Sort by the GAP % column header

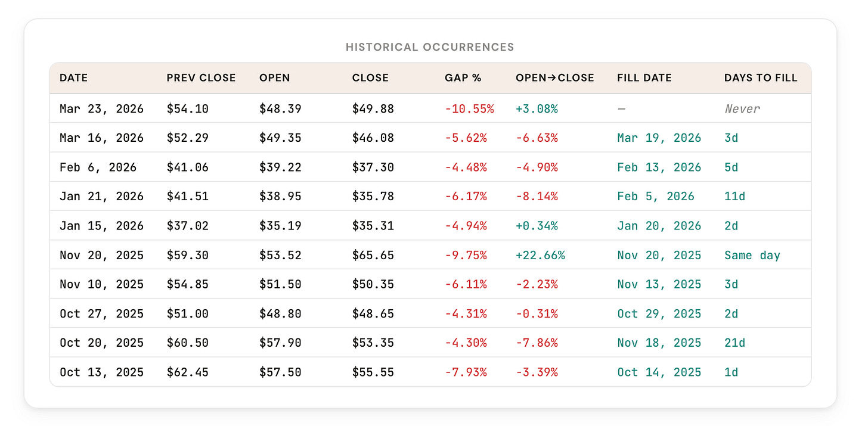pos(464,77)
